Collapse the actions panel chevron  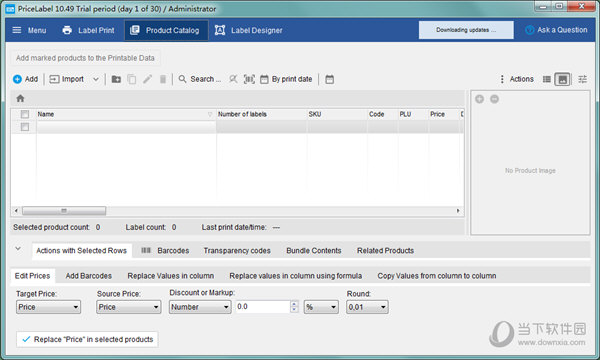(x=18, y=249)
